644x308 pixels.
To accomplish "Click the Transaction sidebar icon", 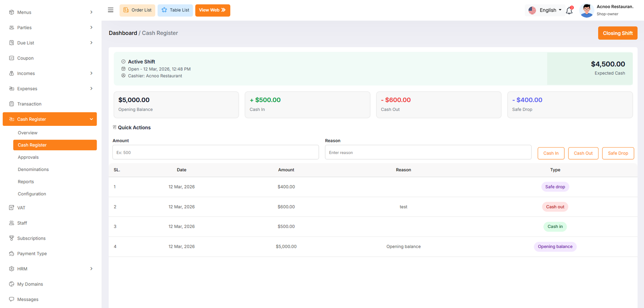I will point(12,104).
